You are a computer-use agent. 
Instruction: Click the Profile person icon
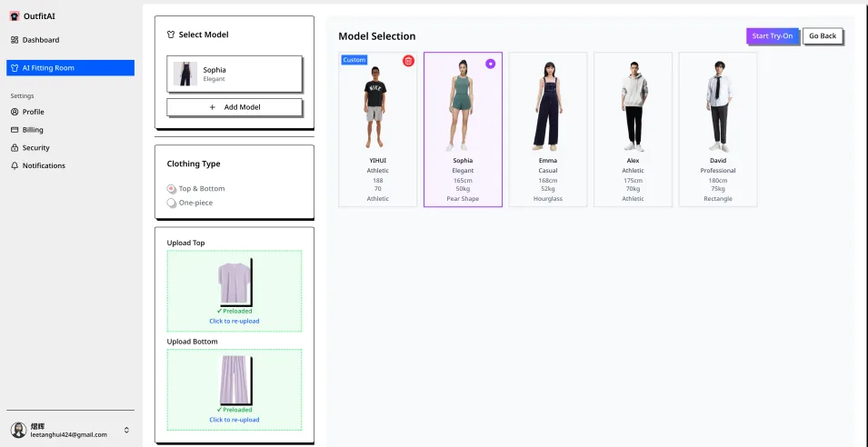(15, 112)
